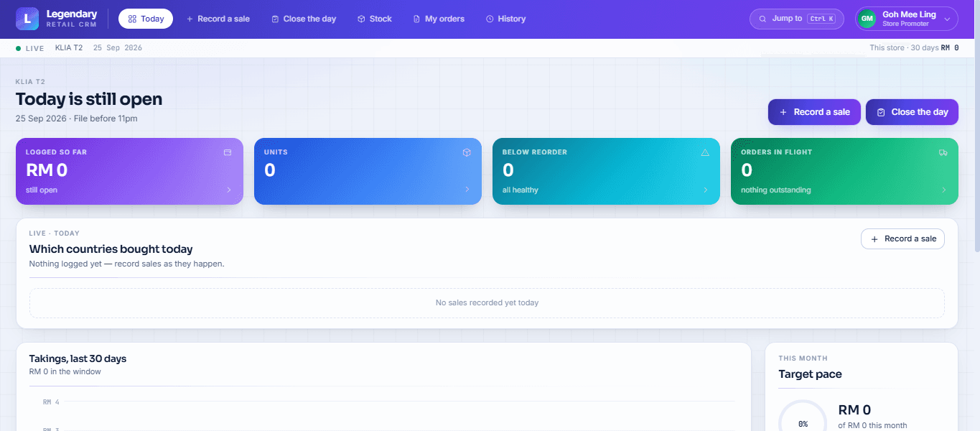Click the Today is still open heading
Screen dimensions: 980x431
(x=89, y=99)
